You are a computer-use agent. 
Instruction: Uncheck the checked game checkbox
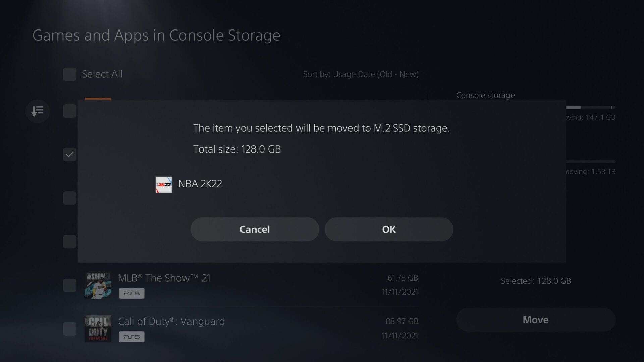[70, 155]
